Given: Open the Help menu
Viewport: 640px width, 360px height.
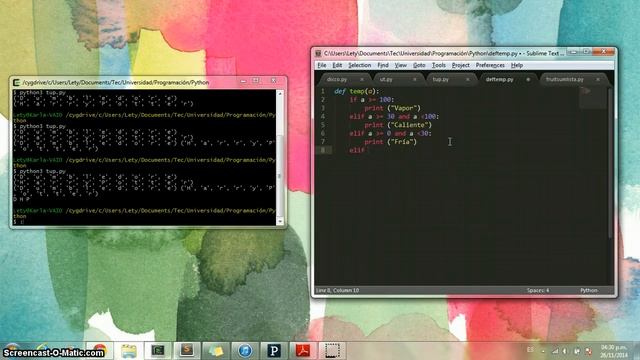Looking at the screenshot, I should 517,65.
